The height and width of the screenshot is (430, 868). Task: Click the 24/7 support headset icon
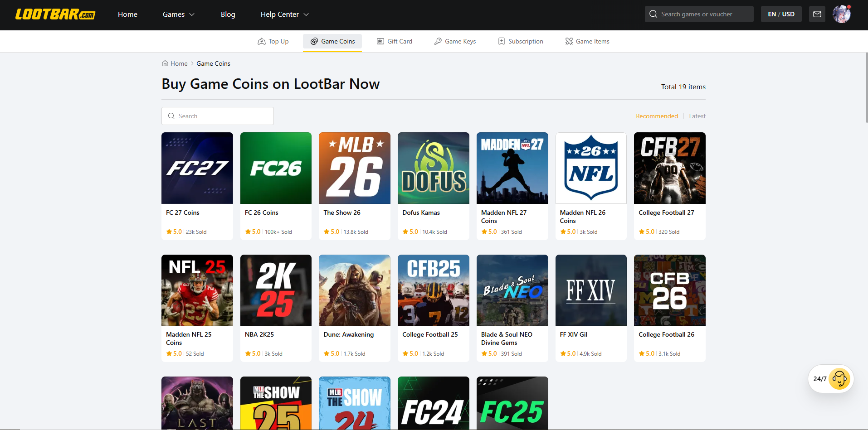point(839,379)
